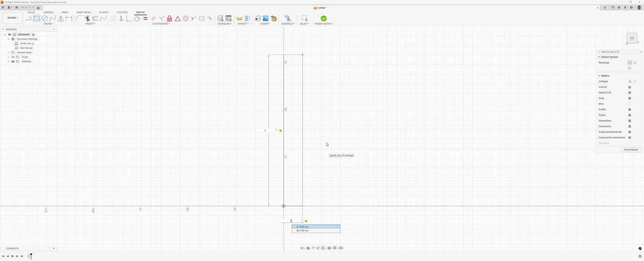Expand the Named Views tree node
Image resolution: width=644 pixels, height=261 pixels.
(x=8, y=53)
